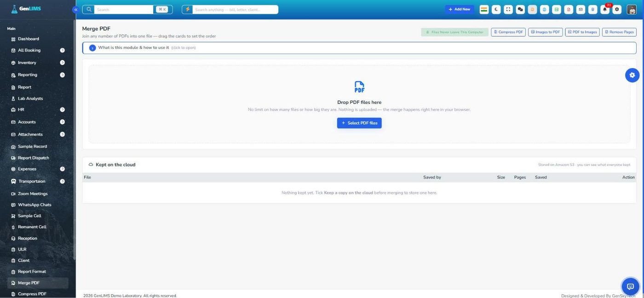
Task: Expand Inventory submenu arrow
Action: coord(62,63)
